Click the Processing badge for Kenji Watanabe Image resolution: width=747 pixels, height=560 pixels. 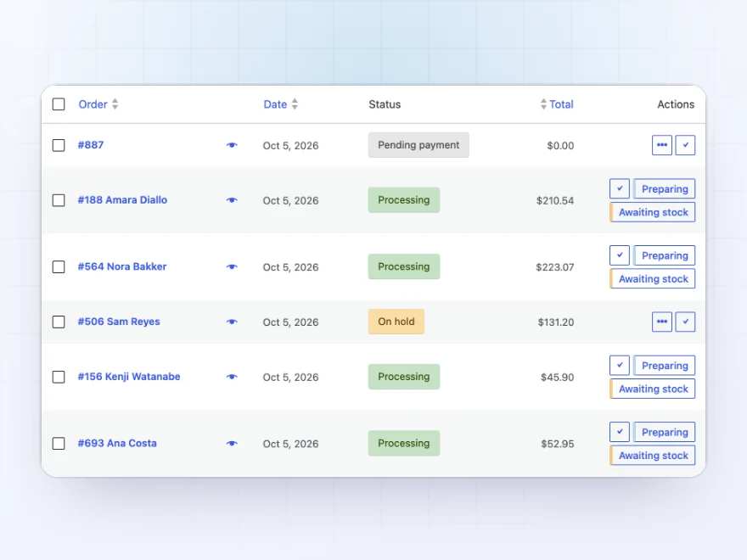pos(403,377)
